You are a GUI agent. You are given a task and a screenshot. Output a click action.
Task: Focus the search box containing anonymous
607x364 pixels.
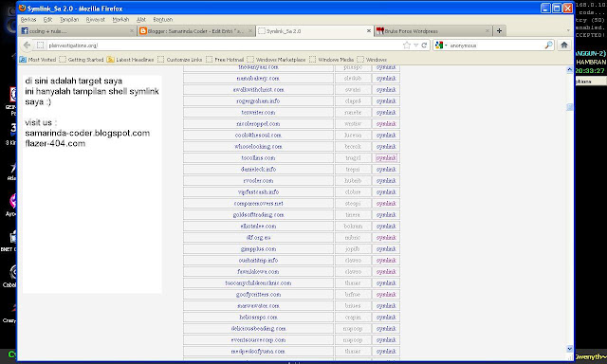pyautogui.click(x=496, y=45)
